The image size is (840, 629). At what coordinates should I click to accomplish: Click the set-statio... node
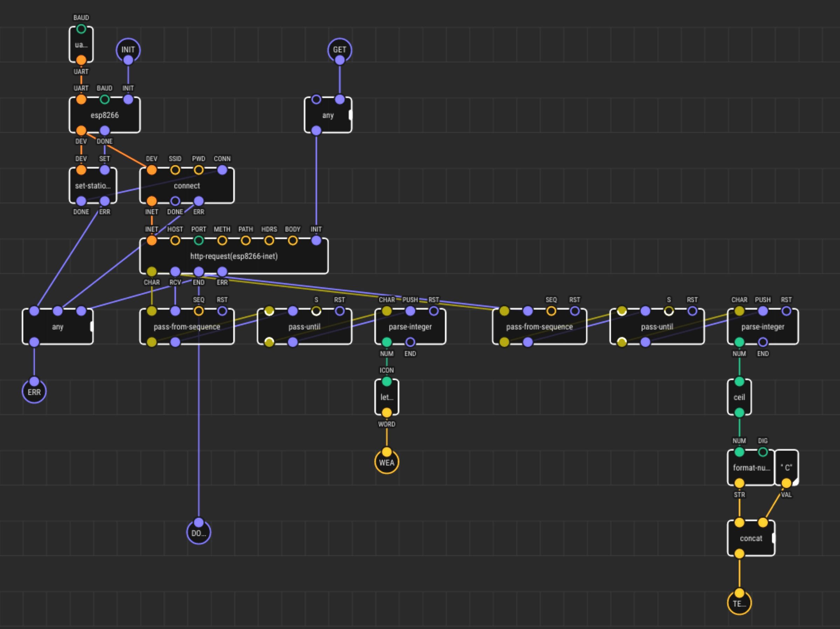[93, 186]
